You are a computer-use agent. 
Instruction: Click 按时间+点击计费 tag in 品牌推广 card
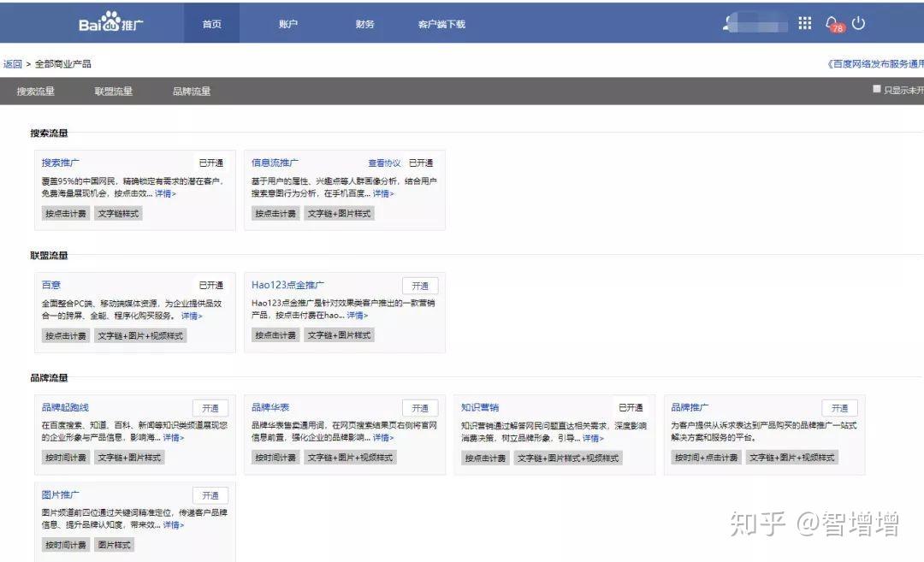click(706, 457)
